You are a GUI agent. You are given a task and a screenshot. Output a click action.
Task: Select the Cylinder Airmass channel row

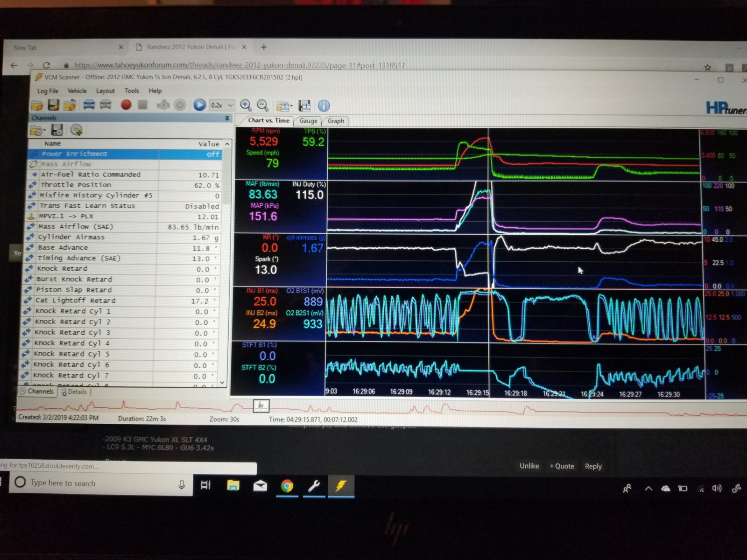point(123,238)
